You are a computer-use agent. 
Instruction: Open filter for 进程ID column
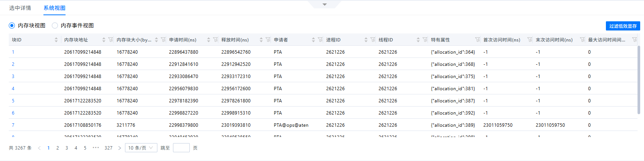373,40
